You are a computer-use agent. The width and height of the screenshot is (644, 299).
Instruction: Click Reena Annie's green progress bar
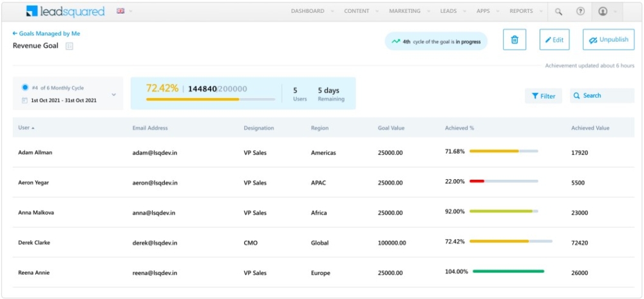click(x=508, y=272)
